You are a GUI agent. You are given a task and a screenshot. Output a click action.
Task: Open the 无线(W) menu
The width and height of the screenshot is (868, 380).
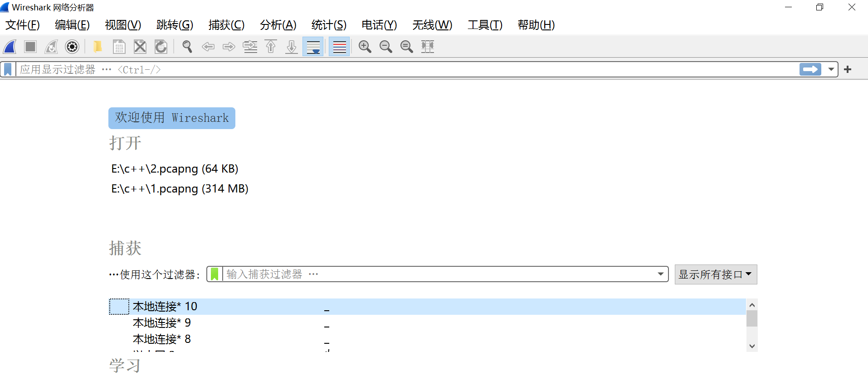click(x=432, y=25)
